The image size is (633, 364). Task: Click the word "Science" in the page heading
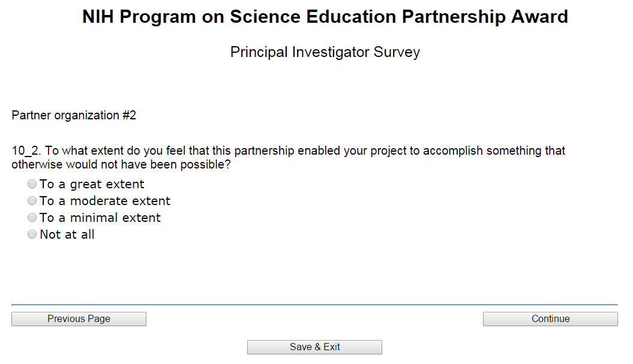[265, 17]
